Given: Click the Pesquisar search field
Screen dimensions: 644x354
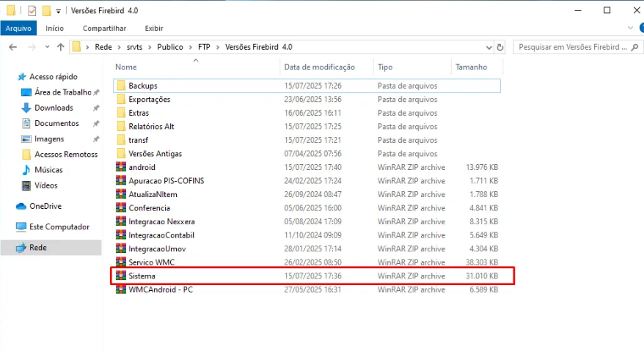Looking at the screenshot, I should 572,47.
